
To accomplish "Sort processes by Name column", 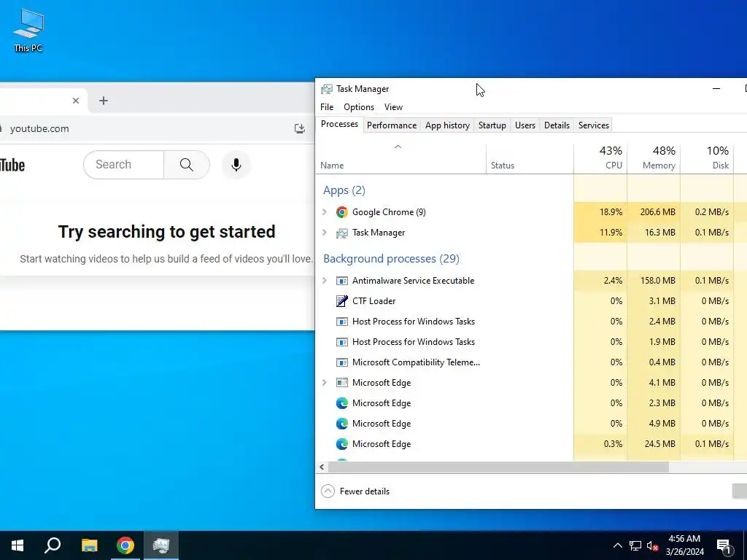I will (400, 158).
